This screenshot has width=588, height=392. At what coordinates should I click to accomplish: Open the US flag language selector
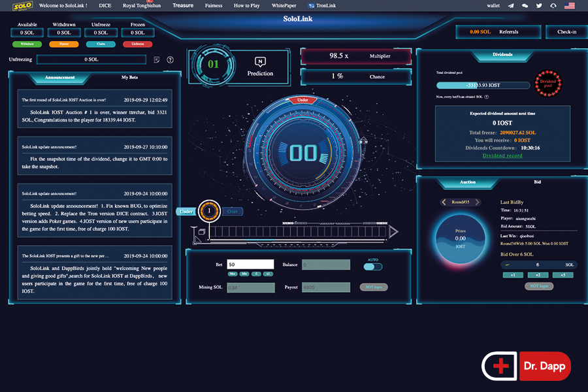click(x=569, y=6)
